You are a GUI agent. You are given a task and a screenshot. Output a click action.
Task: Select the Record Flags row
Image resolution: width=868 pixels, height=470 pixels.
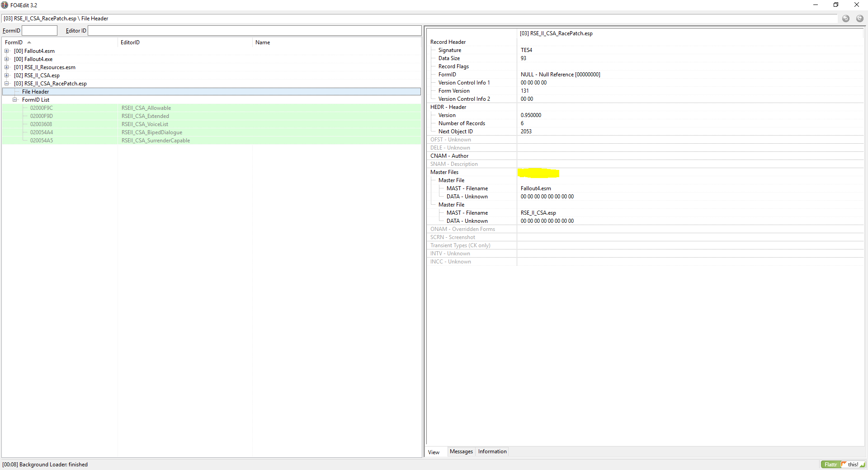(x=645, y=66)
